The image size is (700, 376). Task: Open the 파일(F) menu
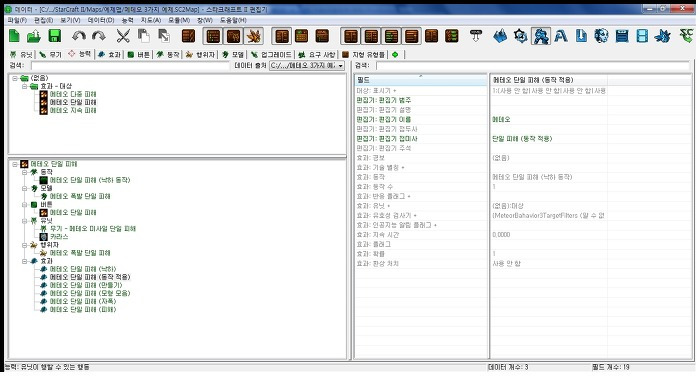coord(17,20)
